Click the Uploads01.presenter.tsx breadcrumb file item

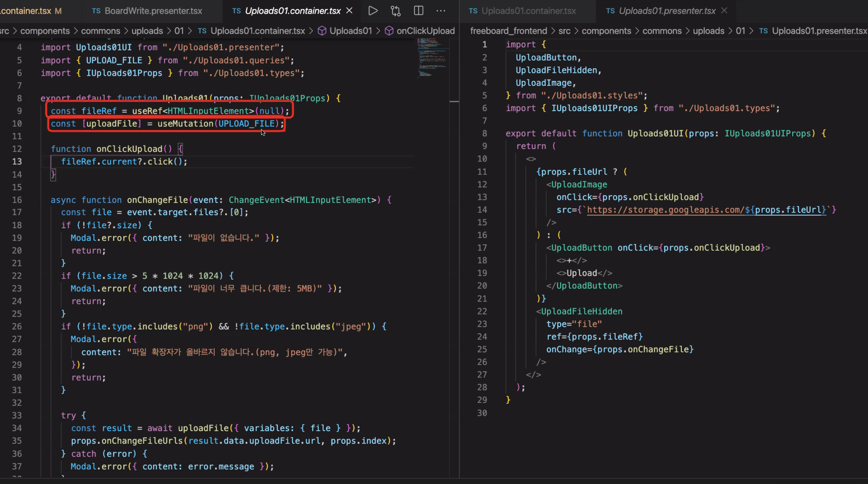[819, 31]
